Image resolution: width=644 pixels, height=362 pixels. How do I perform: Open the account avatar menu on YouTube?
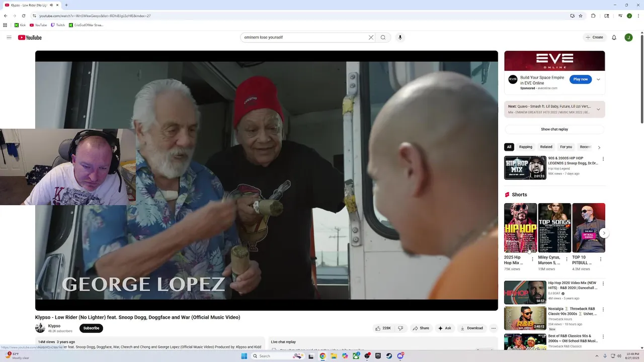(628, 37)
